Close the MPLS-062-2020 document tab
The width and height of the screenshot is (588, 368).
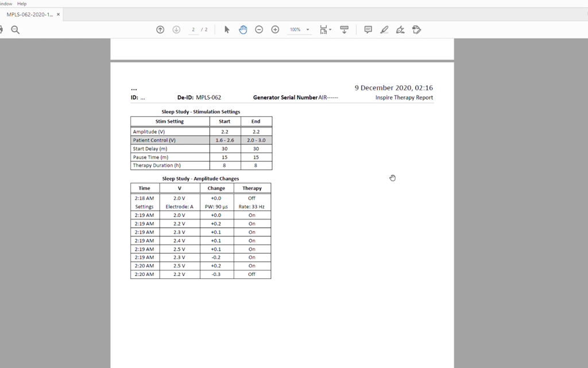(x=58, y=14)
